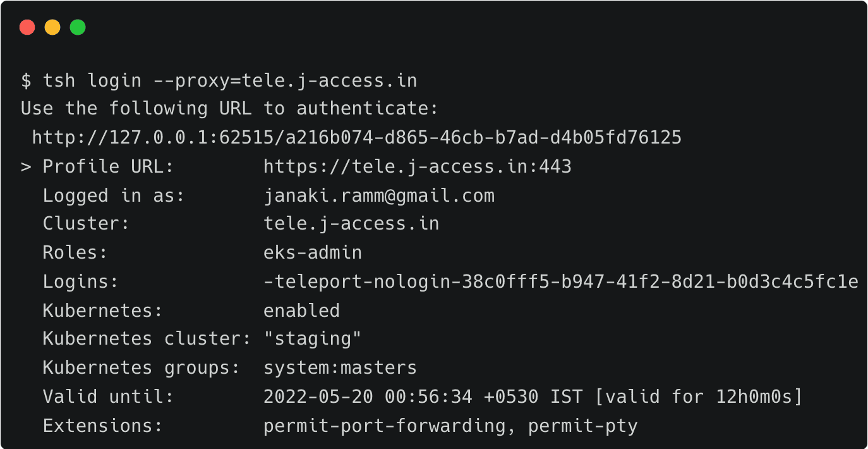Click the green maximize window dot
Image resolution: width=868 pixels, height=449 pixels.
click(78, 27)
